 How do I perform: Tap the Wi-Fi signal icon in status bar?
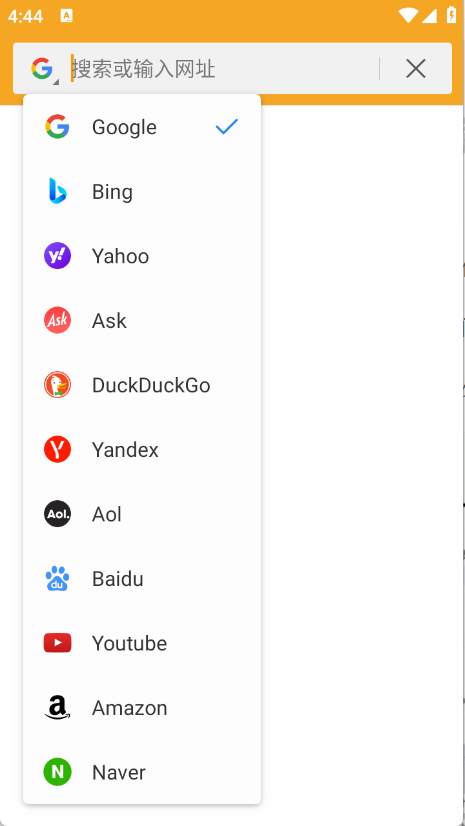pyautogui.click(x=408, y=15)
